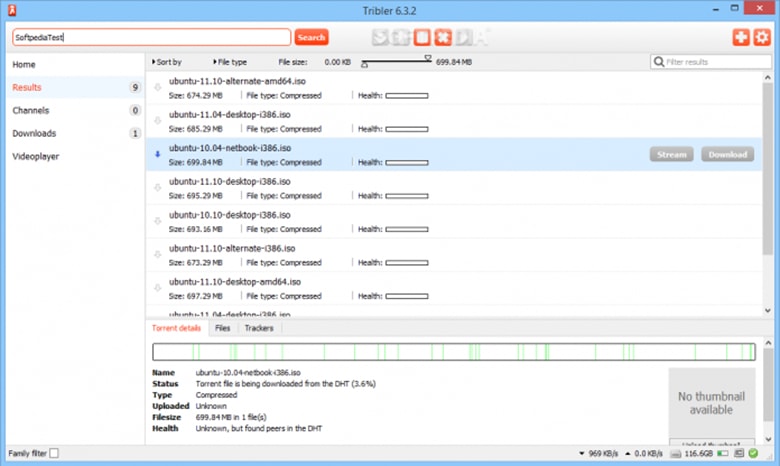Click the right handle of the file size slider
This screenshot has height=466, width=780.
click(x=428, y=58)
